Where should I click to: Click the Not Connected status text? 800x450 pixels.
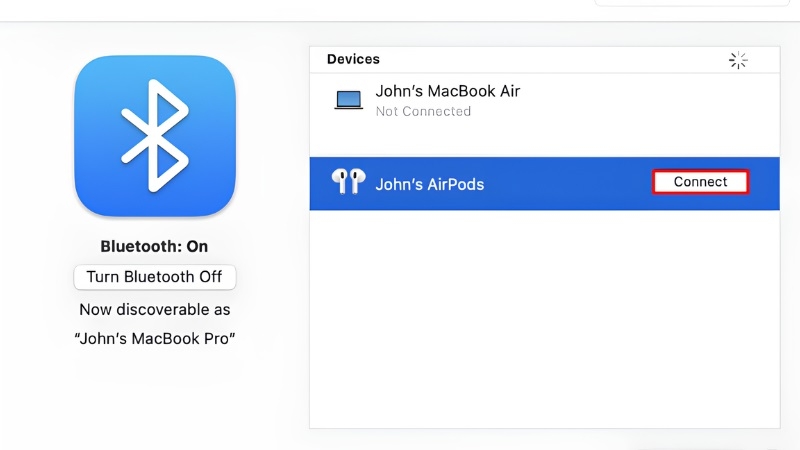[423, 111]
